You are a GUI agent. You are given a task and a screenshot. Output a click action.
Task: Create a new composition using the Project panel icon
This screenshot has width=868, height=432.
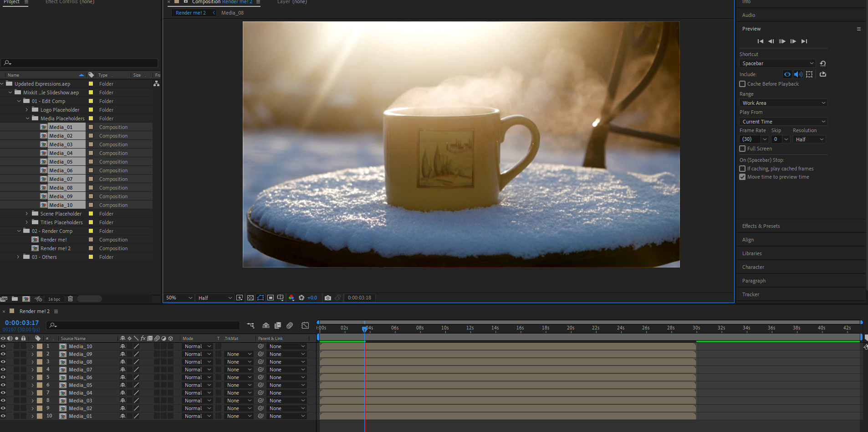pyautogui.click(x=26, y=298)
